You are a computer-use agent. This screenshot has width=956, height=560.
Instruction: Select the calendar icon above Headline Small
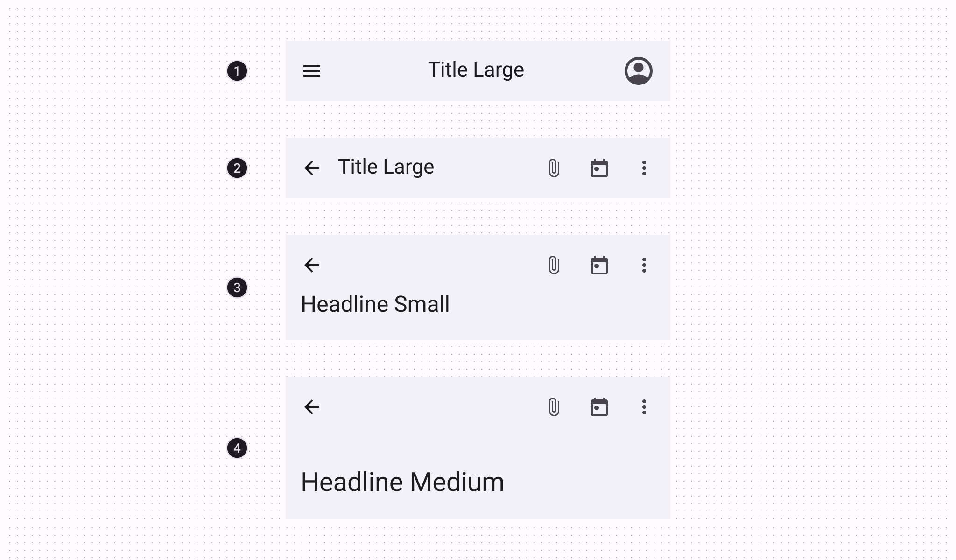(x=599, y=265)
